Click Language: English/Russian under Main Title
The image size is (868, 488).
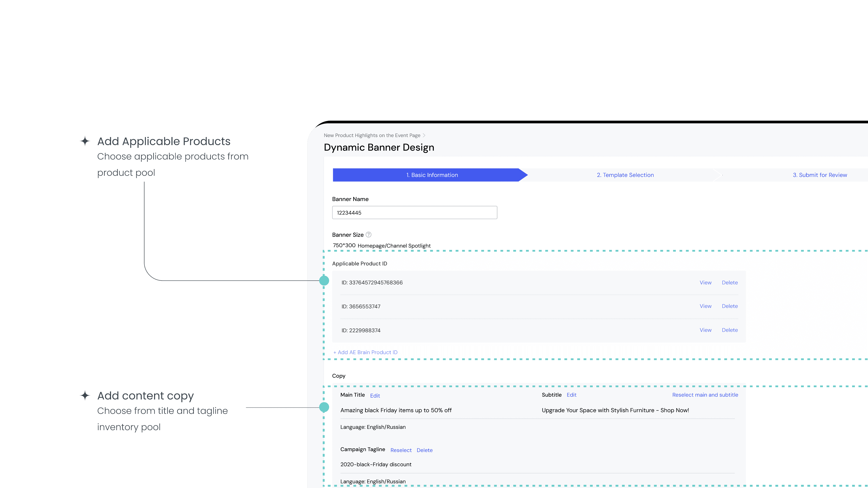coord(373,427)
